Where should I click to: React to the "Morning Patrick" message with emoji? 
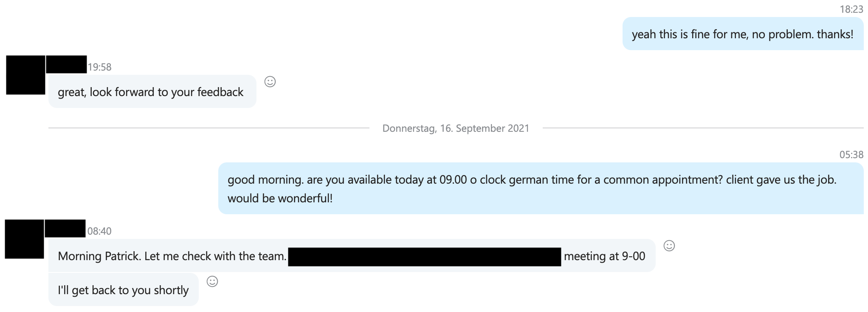click(669, 246)
